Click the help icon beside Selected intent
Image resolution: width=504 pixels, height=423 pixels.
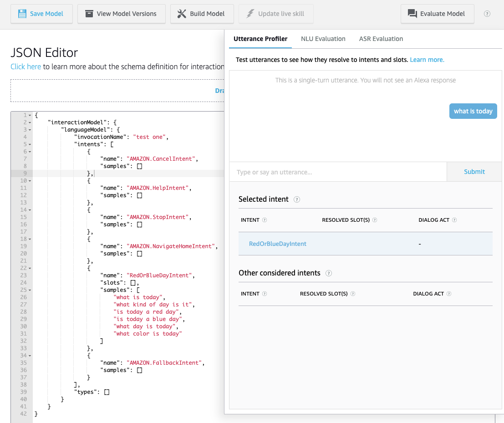click(297, 199)
